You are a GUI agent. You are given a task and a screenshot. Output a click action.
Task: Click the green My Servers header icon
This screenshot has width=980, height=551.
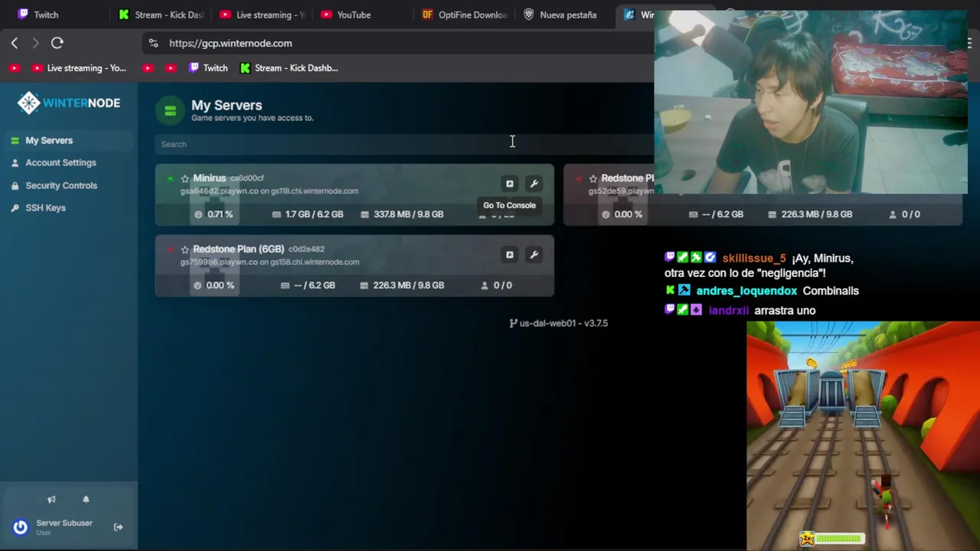(170, 111)
